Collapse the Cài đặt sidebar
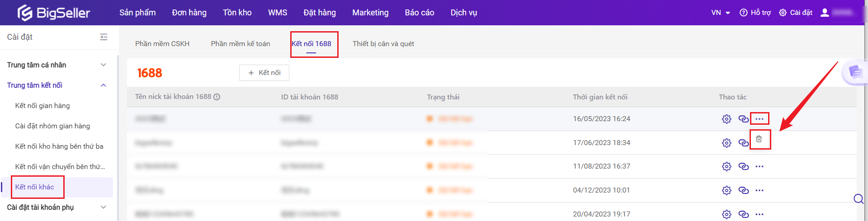Image resolution: width=868 pixels, height=221 pixels. point(104,37)
